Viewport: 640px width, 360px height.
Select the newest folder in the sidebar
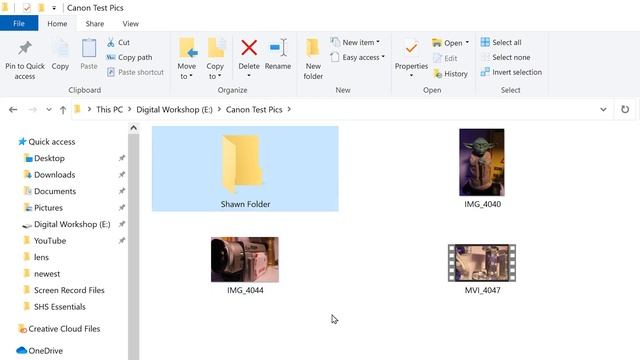tap(42, 274)
